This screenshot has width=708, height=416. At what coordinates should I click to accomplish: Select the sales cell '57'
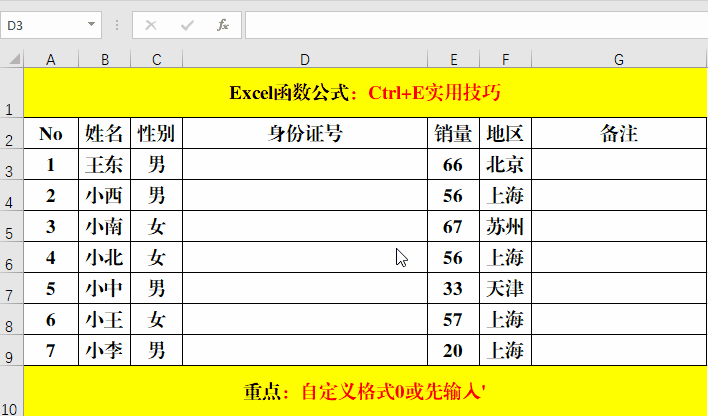click(x=453, y=319)
